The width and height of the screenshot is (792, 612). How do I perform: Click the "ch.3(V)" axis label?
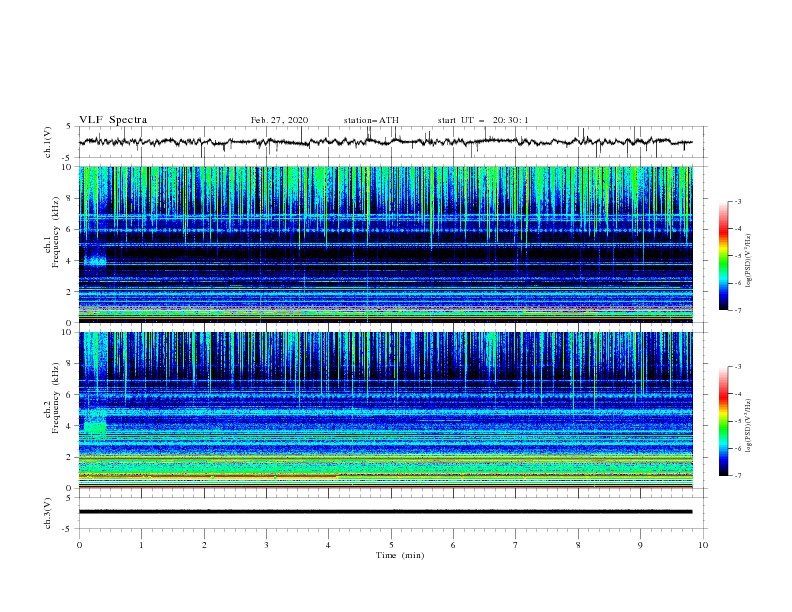coord(48,513)
